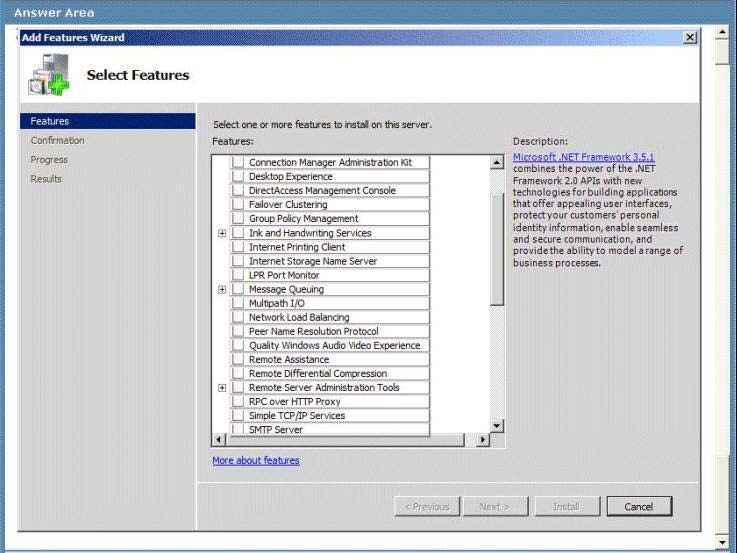The width and height of the screenshot is (737, 553).
Task: Open the More about features link
Action: (x=256, y=460)
